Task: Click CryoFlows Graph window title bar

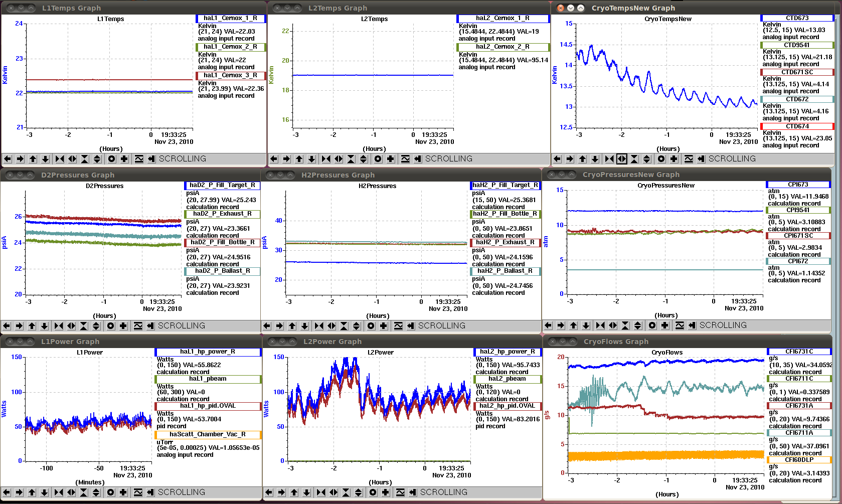Action: (687, 342)
